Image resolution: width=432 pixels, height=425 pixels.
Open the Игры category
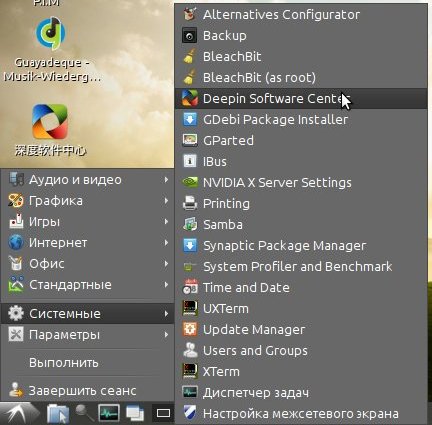click(88, 222)
